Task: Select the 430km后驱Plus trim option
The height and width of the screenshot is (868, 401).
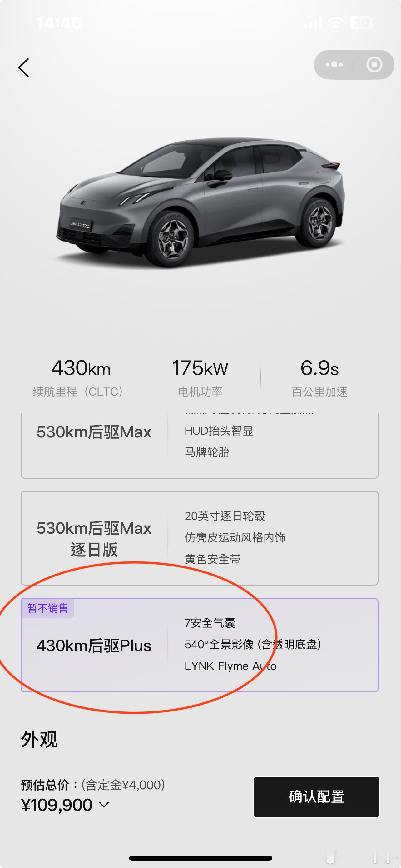Action: [x=199, y=645]
